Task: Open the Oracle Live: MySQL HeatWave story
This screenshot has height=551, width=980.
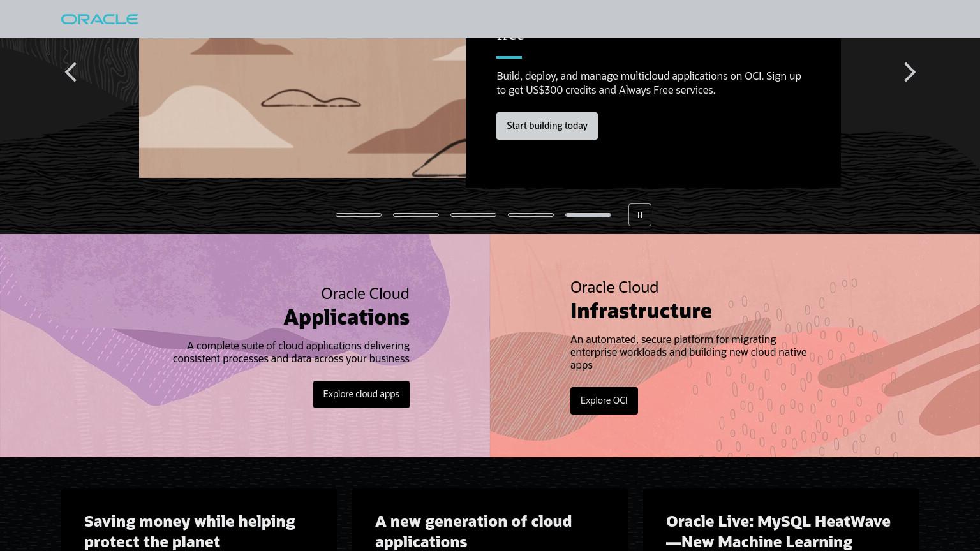Action: coord(778,531)
